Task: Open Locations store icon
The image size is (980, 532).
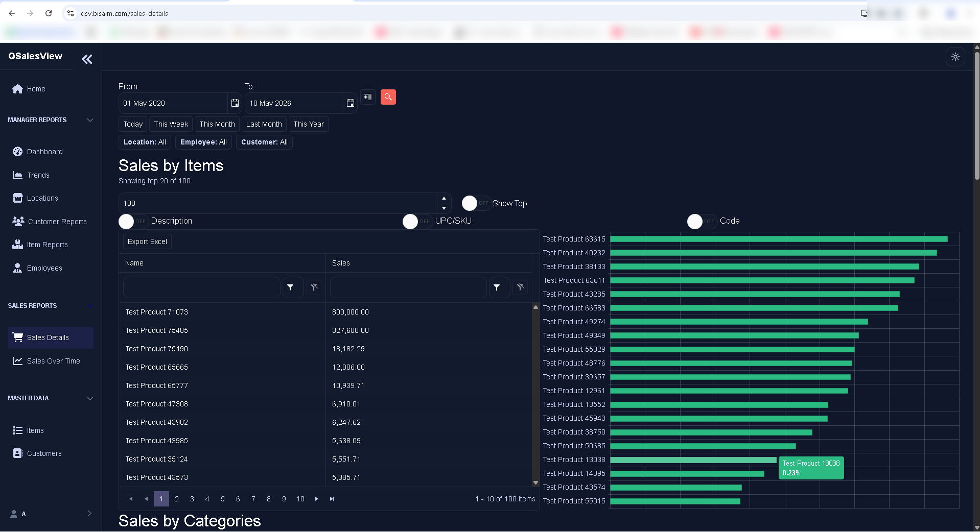Action: click(18, 198)
